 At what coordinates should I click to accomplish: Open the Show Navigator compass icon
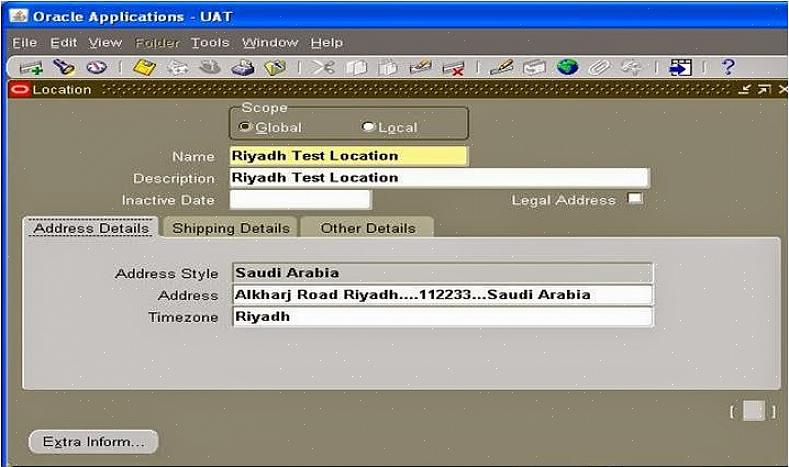coord(97,67)
